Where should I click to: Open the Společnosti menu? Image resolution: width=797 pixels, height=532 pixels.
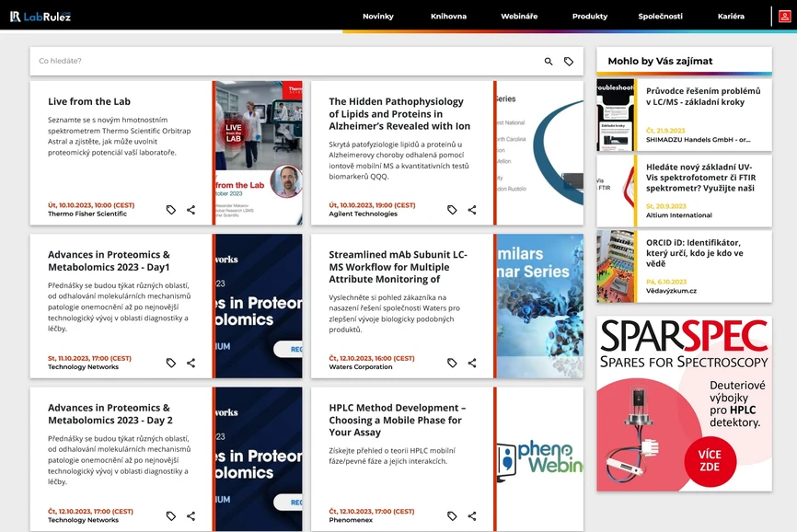pyautogui.click(x=660, y=17)
